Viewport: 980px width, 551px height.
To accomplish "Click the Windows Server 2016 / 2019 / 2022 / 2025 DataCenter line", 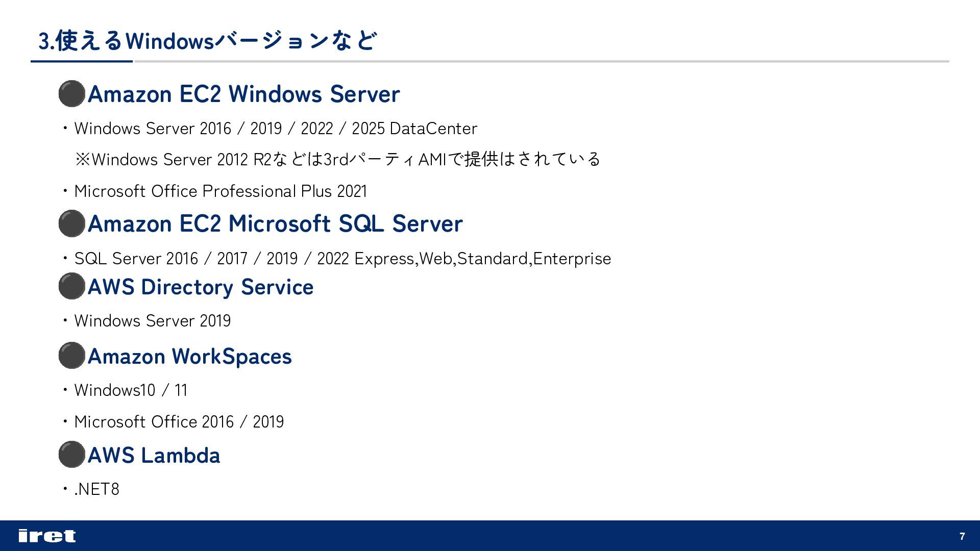I will (x=276, y=129).
